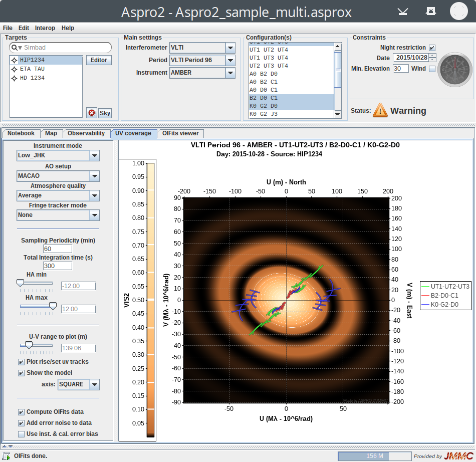Open the File menu
This screenshot has height=462, width=476.
click(x=8, y=28)
